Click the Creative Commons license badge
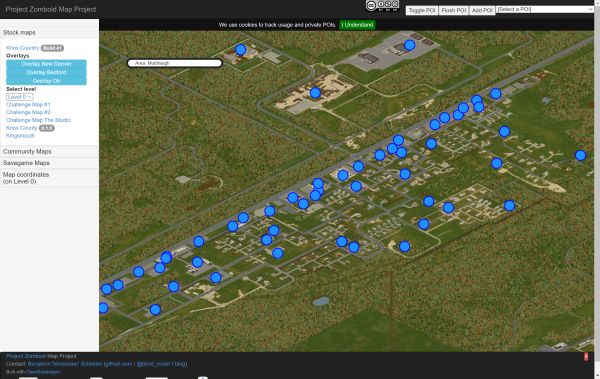This screenshot has width=600, height=379. (382, 5)
